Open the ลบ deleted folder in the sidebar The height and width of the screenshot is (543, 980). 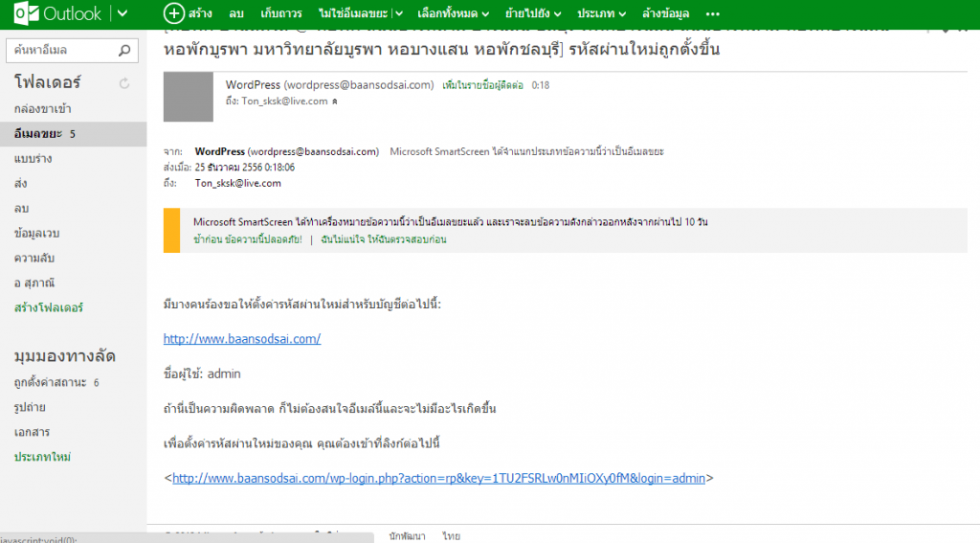pos(21,209)
